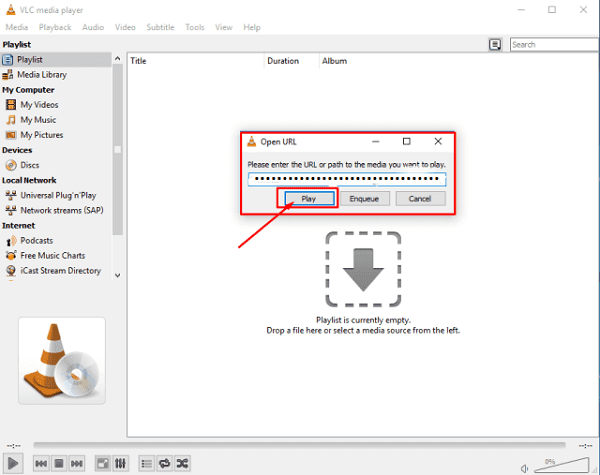Click the volume slider
600x475 pixels.
pos(561,465)
